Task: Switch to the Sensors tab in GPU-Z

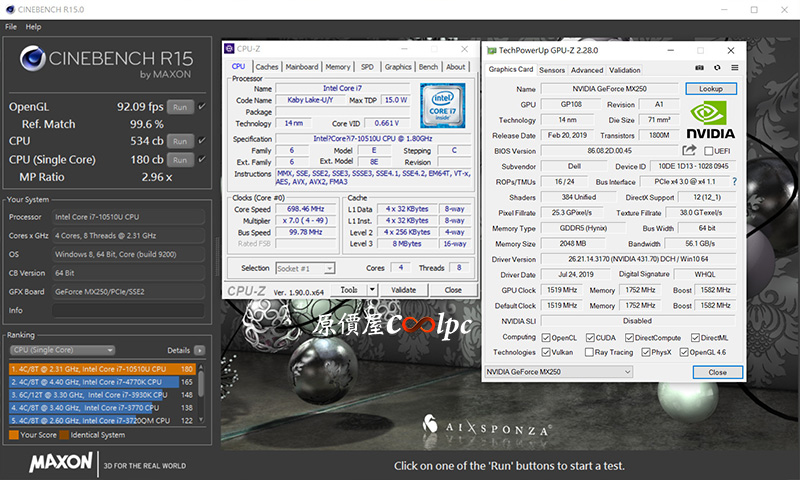Action: click(x=552, y=70)
